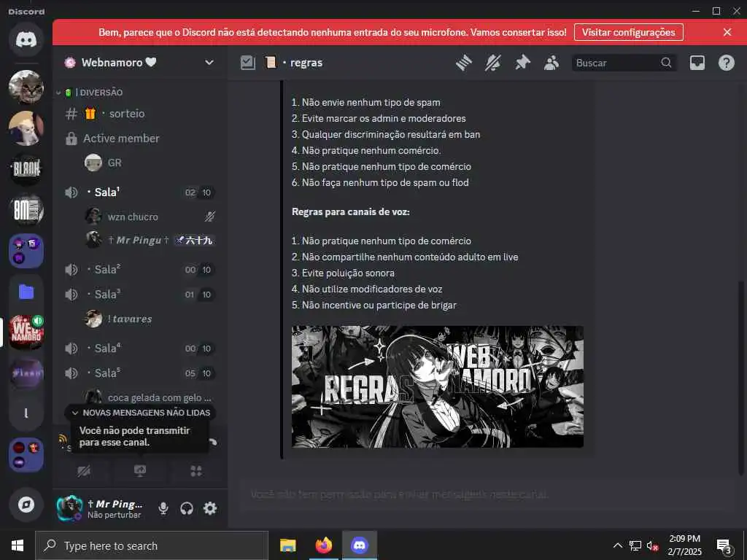
Task: Open Discord home direct messages icon
Action: (x=26, y=39)
